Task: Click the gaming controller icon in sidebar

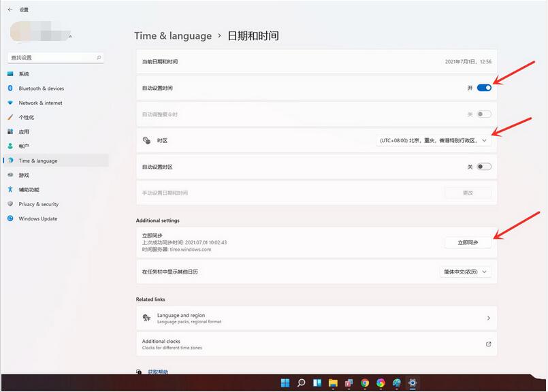Action: [x=10, y=175]
